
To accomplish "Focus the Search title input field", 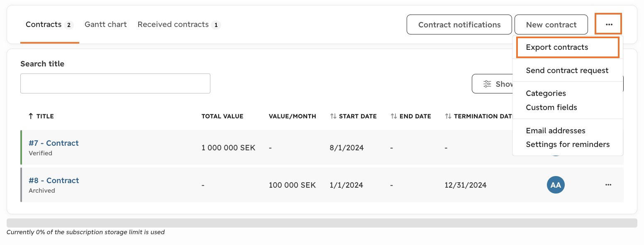I will [115, 83].
